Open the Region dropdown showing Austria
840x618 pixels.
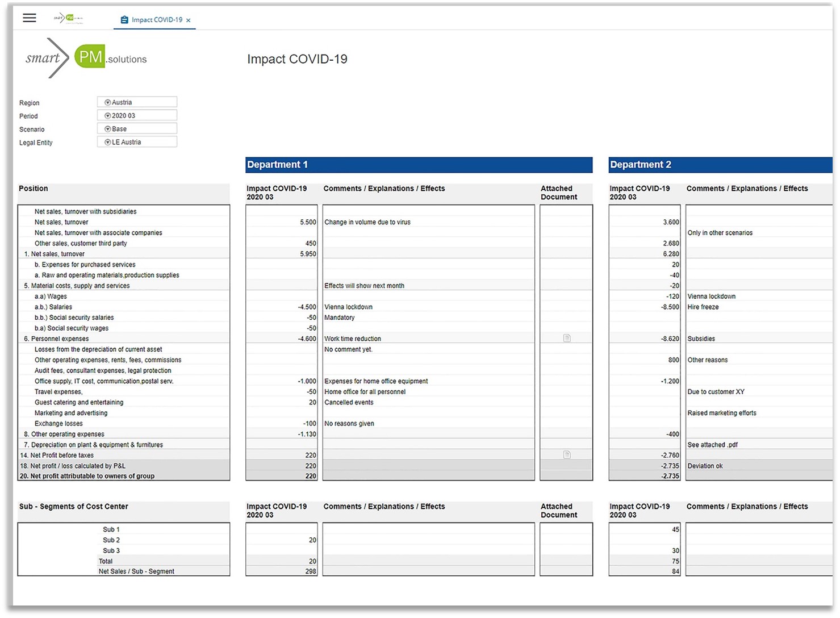(x=137, y=102)
